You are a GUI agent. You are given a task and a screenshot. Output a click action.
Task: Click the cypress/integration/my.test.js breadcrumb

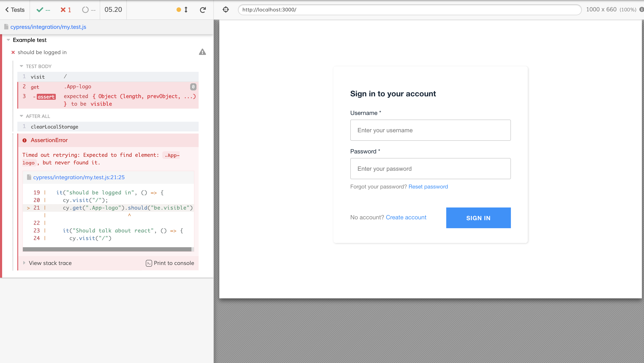click(x=48, y=27)
